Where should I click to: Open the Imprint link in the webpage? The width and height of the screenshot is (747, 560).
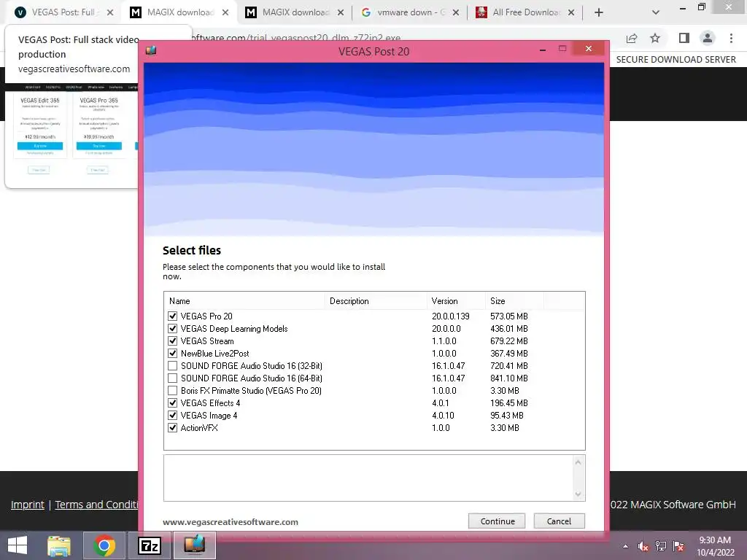click(x=28, y=505)
